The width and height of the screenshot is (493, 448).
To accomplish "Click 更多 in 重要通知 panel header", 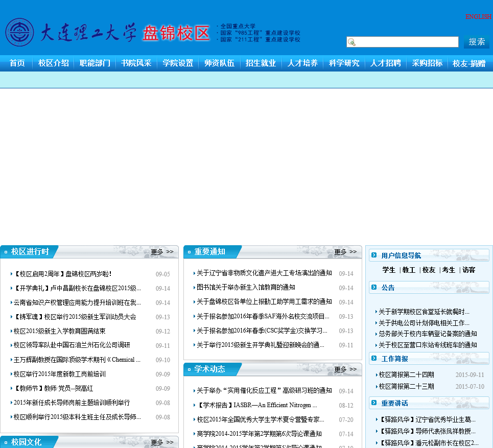I will click(345, 252).
